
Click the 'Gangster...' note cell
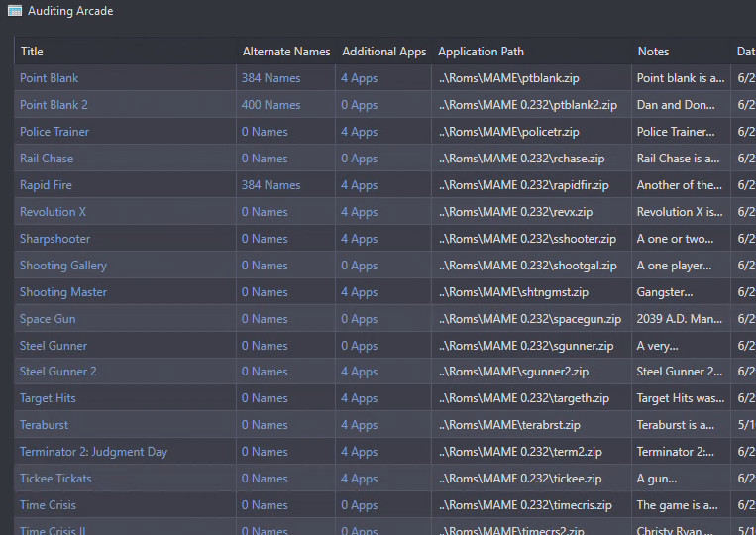coord(681,292)
